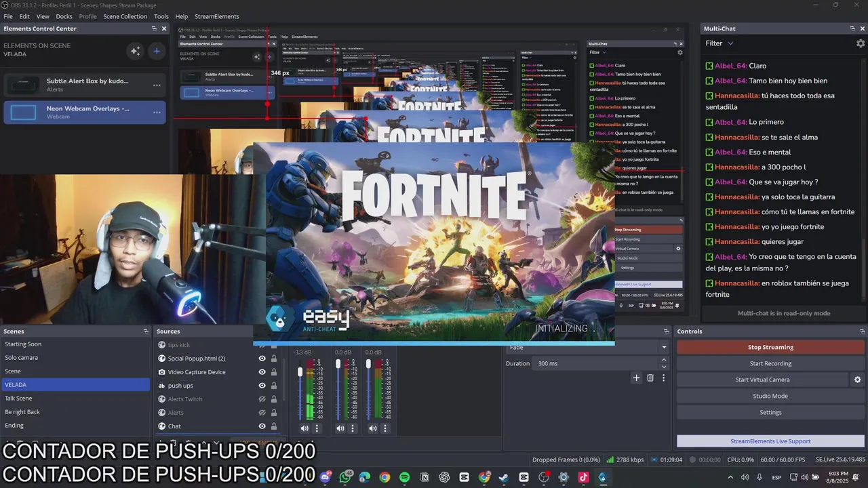Open the File menu
The width and height of the screenshot is (868, 488).
(x=8, y=16)
